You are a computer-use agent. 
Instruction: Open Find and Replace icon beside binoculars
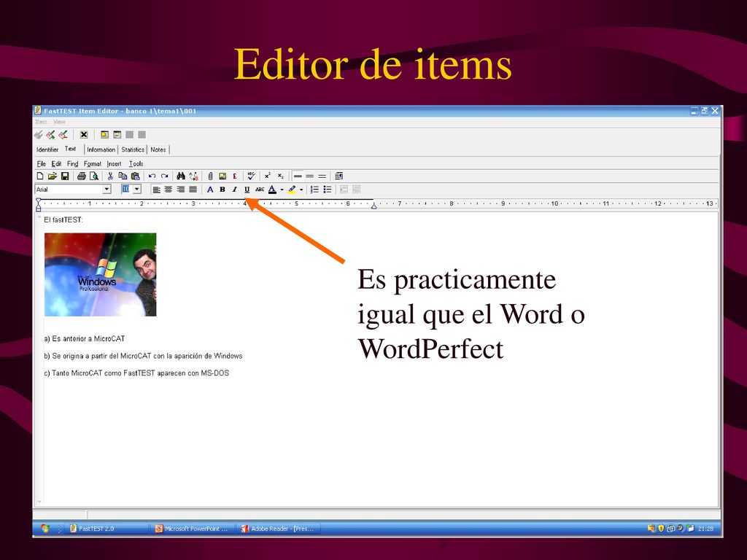click(x=193, y=176)
